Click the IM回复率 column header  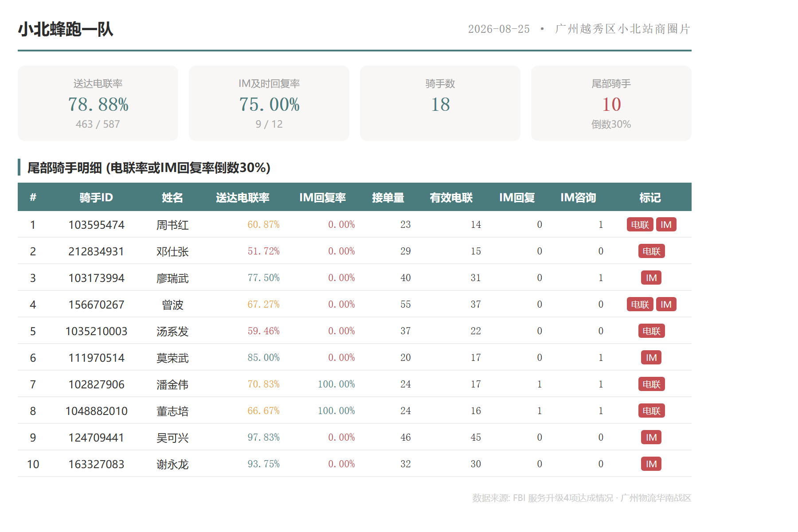point(322,197)
